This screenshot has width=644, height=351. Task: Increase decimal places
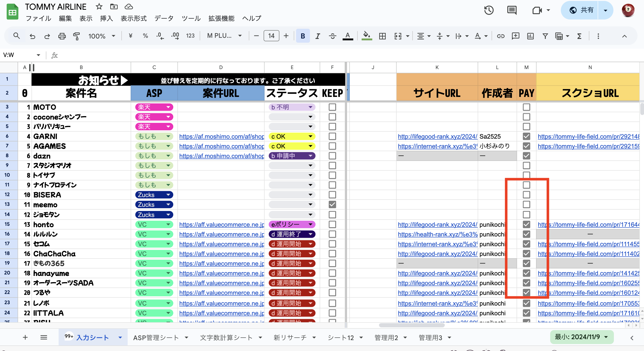pyautogui.click(x=175, y=36)
